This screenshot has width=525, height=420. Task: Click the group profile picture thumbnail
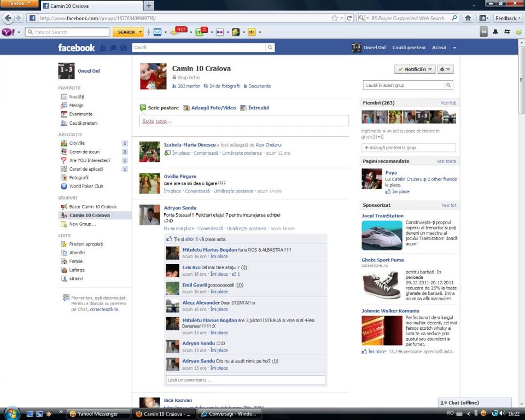[x=153, y=77]
